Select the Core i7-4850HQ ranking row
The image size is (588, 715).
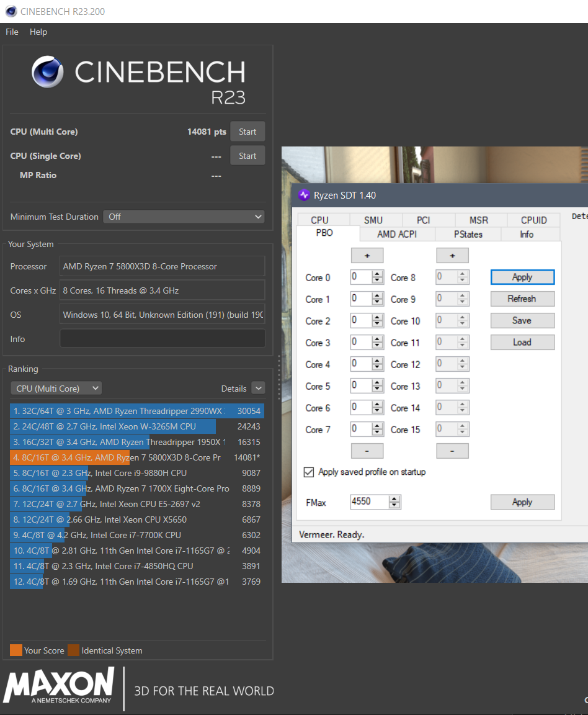point(136,566)
